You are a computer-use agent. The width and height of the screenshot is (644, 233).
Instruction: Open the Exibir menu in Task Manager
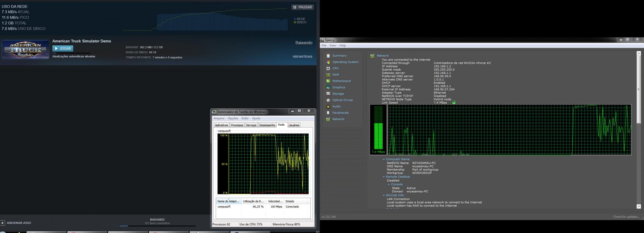coord(245,118)
